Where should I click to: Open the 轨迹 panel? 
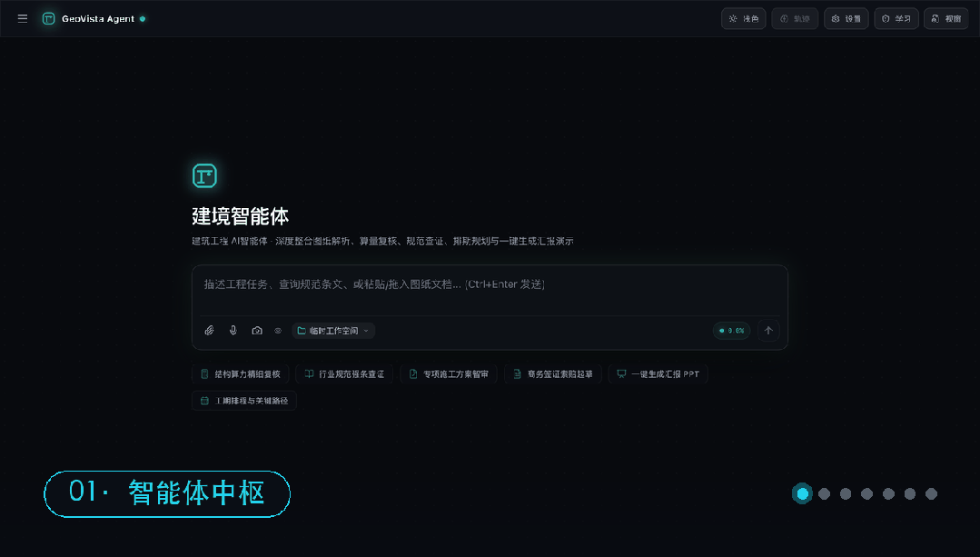795,19
